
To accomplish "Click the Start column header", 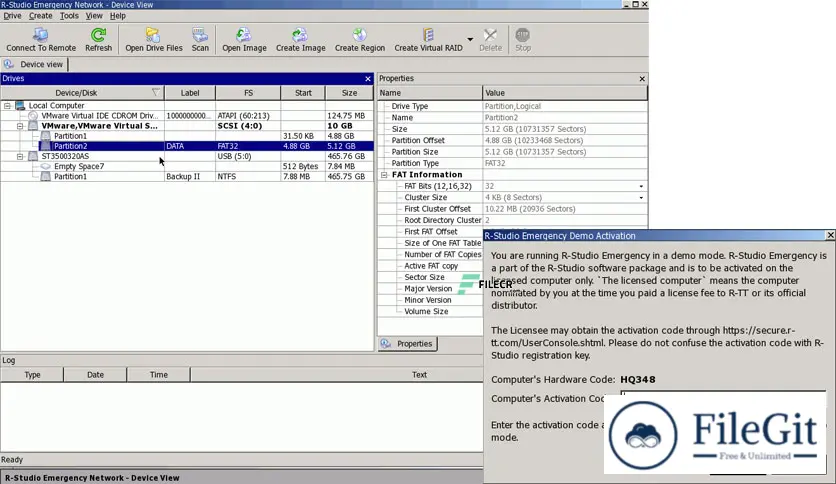I will 303,93.
